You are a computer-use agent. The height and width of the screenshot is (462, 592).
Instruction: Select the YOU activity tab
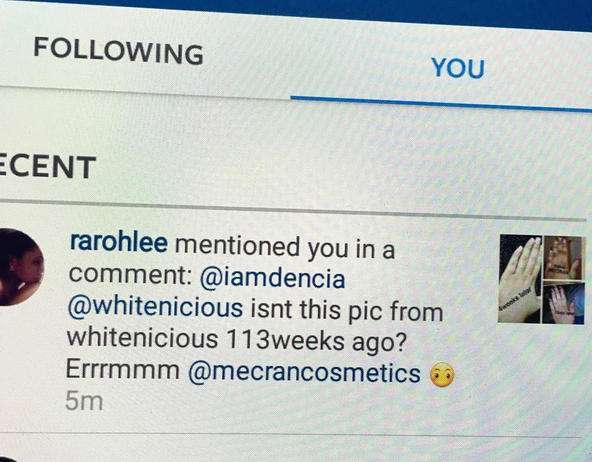(x=458, y=68)
